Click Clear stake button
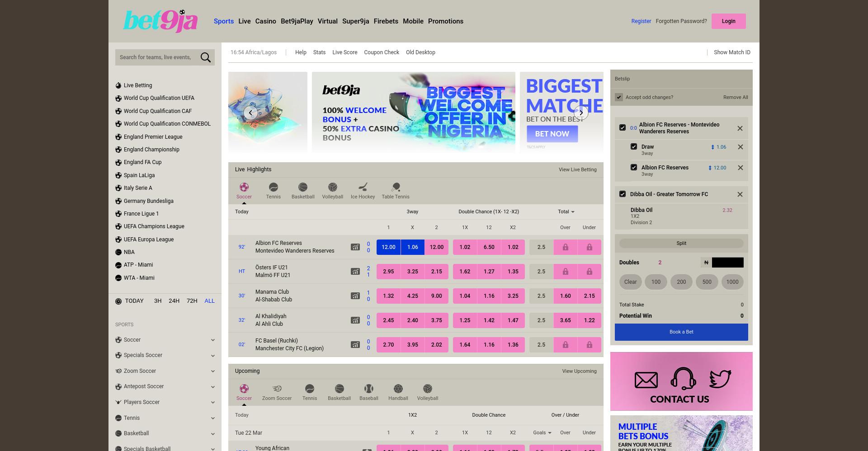 coord(630,282)
